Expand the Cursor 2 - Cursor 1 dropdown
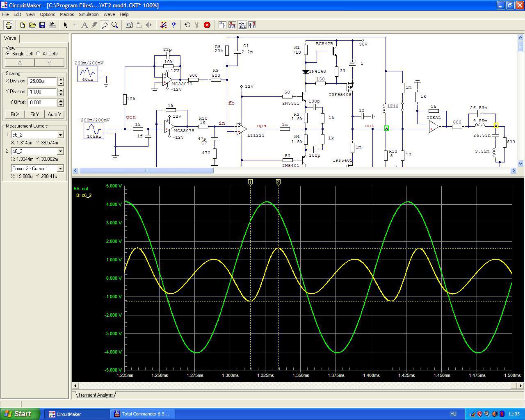 pos(60,169)
